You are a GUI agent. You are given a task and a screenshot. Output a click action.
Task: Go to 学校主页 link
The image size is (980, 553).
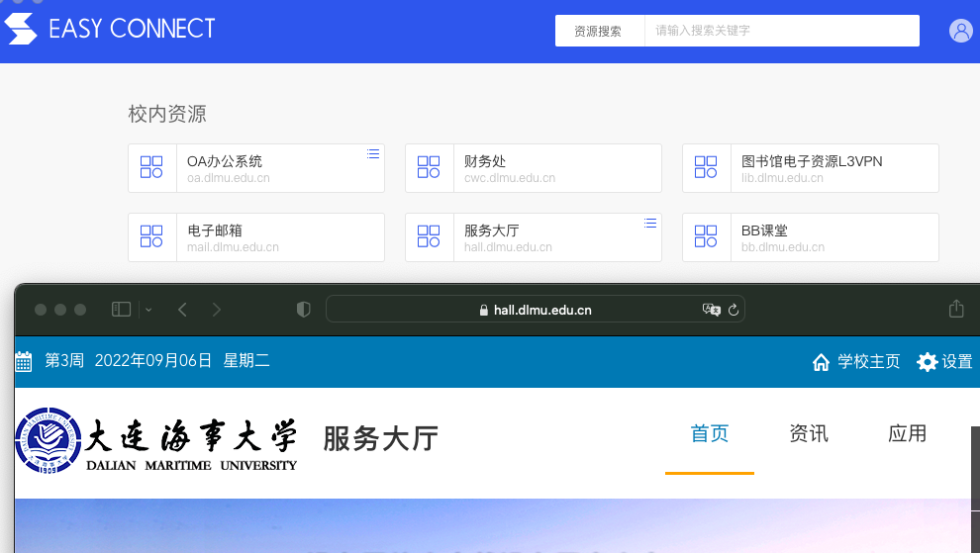856,362
